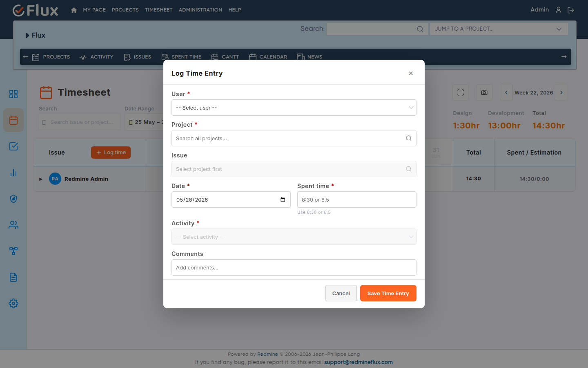Open the top Projects menu
The height and width of the screenshot is (368, 588).
[125, 10]
